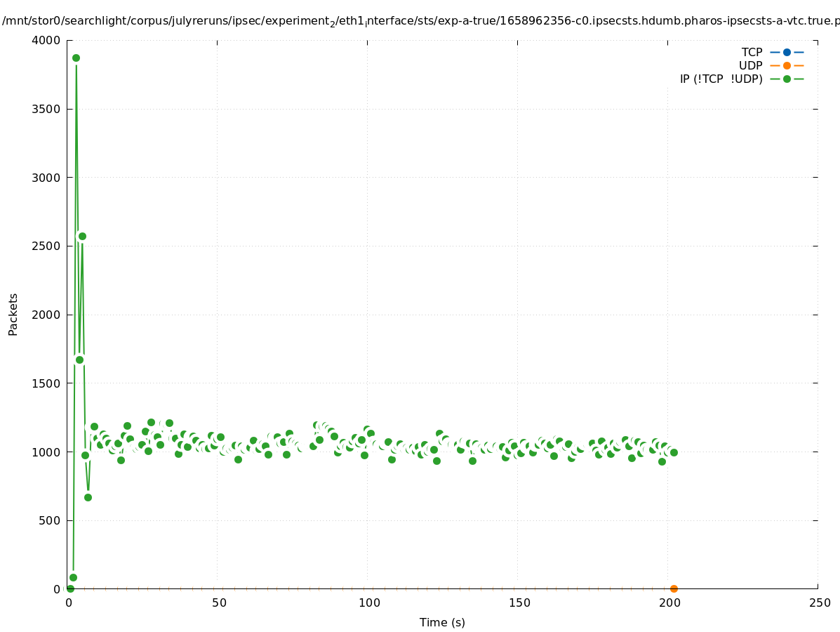Click the 4000 tick label on y-axis
This screenshot has height=632, width=840.
[x=47, y=40]
